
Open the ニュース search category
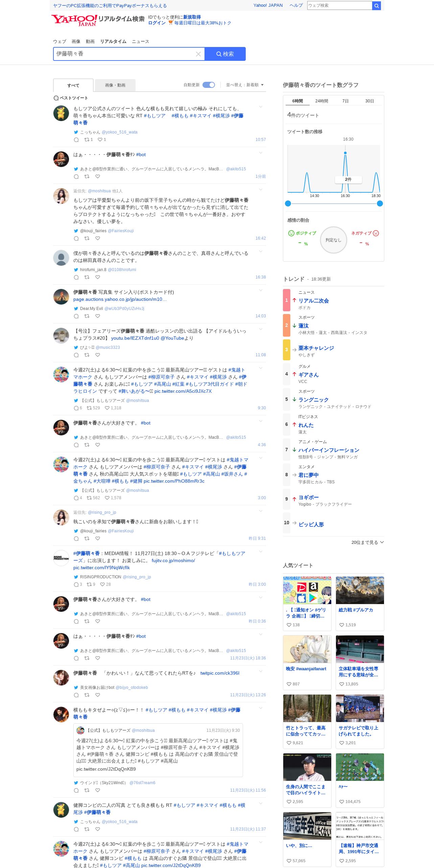pos(140,41)
